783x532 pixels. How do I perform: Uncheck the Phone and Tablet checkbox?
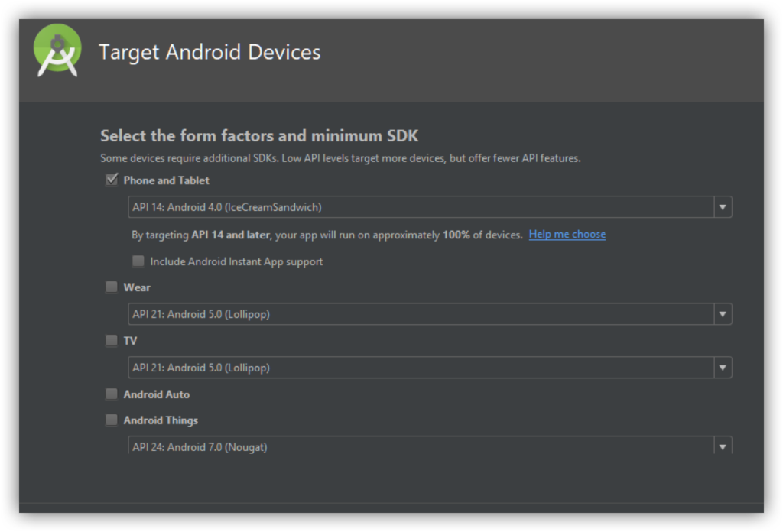(x=112, y=180)
